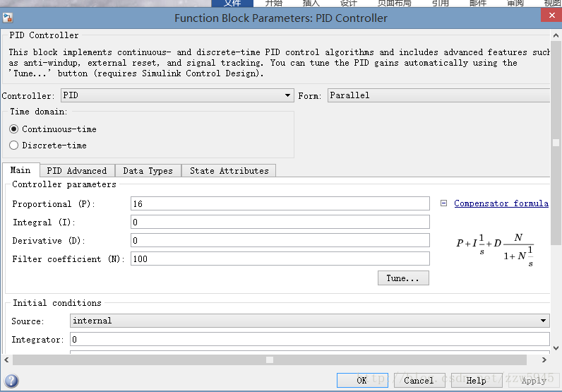Image resolution: width=562 pixels, height=392 pixels.
Task: Open the 页面布局 tab in background window
Action: pos(394,4)
